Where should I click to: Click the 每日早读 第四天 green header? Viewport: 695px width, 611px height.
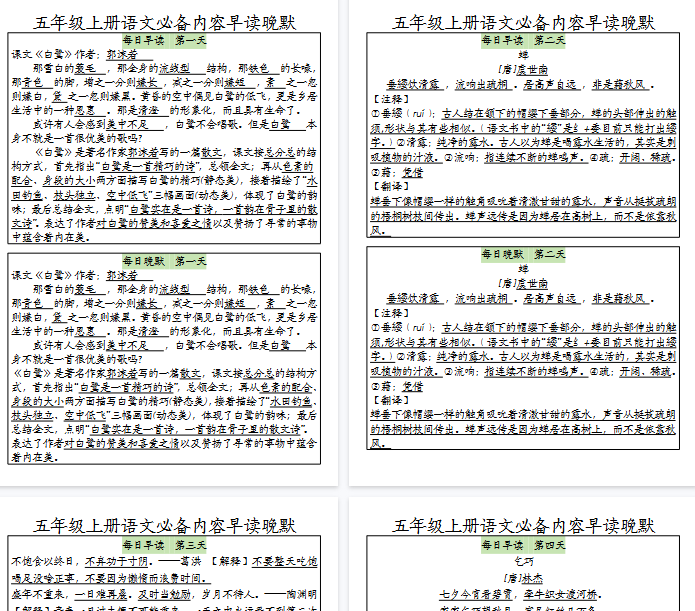pos(524,545)
